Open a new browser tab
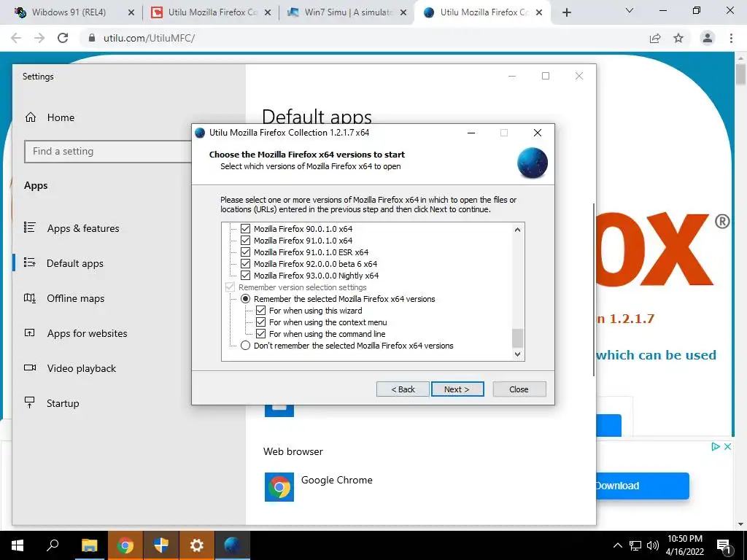The image size is (747, 560). [566, 12]
